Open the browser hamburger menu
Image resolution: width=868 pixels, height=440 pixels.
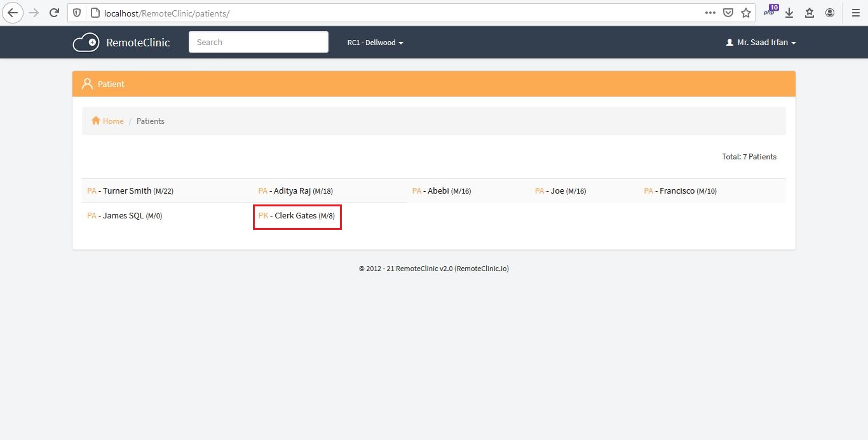click(855, 13)
